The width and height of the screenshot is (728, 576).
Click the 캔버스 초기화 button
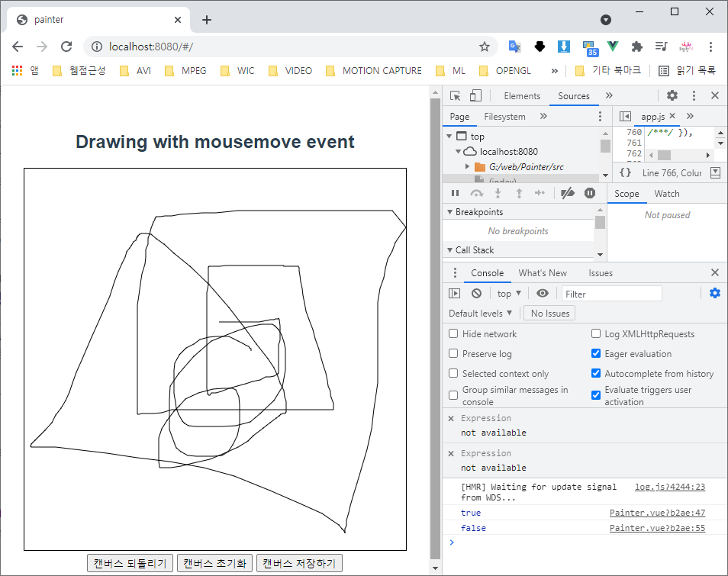pyautogui.click(x=214, y=563)
